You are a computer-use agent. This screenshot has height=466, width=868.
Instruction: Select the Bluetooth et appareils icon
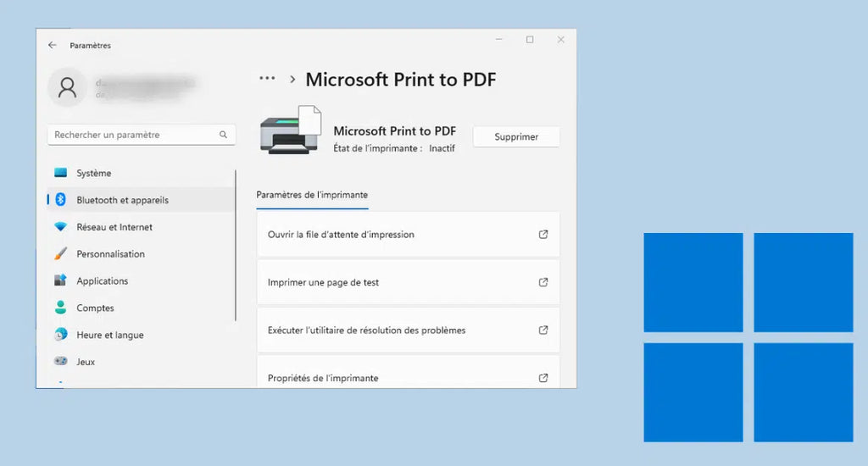(60, 200)
